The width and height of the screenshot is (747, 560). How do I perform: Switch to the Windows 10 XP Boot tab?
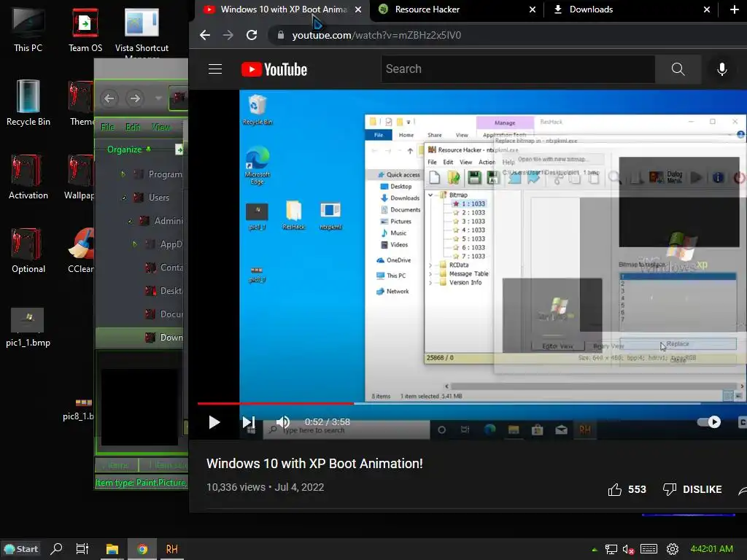pyautogui.click(x=283, y=9)
